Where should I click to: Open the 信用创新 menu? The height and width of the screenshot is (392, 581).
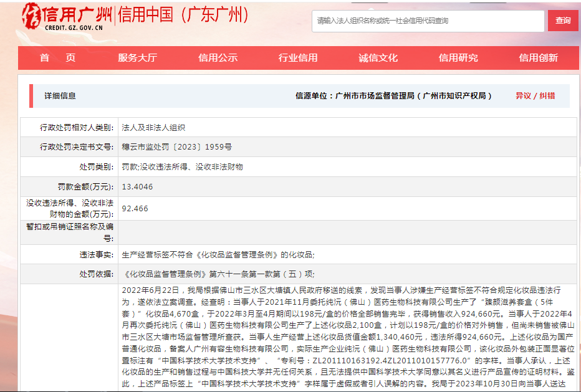click(540, 57)
